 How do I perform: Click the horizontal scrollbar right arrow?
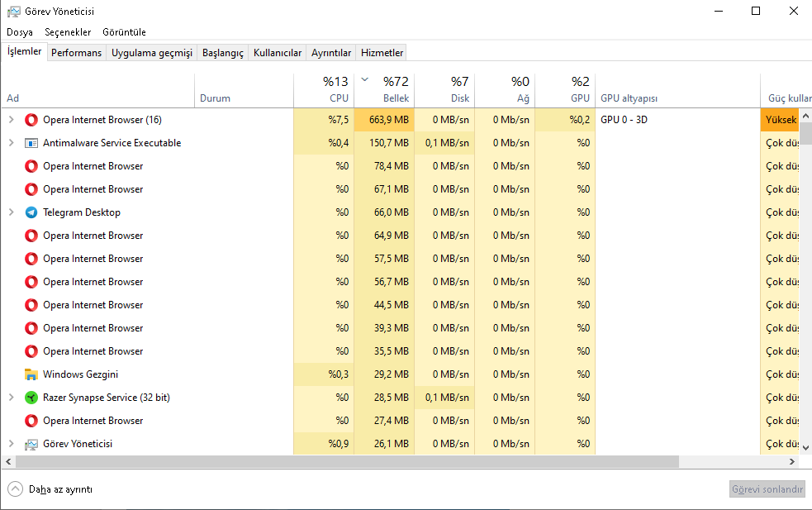pyautogui.click(x=792, y=461)
